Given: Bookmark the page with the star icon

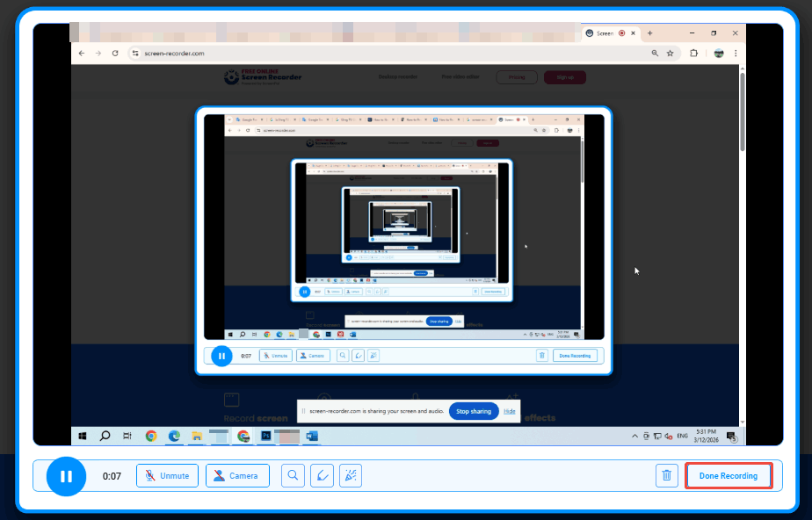Looking at the screenshot, I should tap(671, 53).
